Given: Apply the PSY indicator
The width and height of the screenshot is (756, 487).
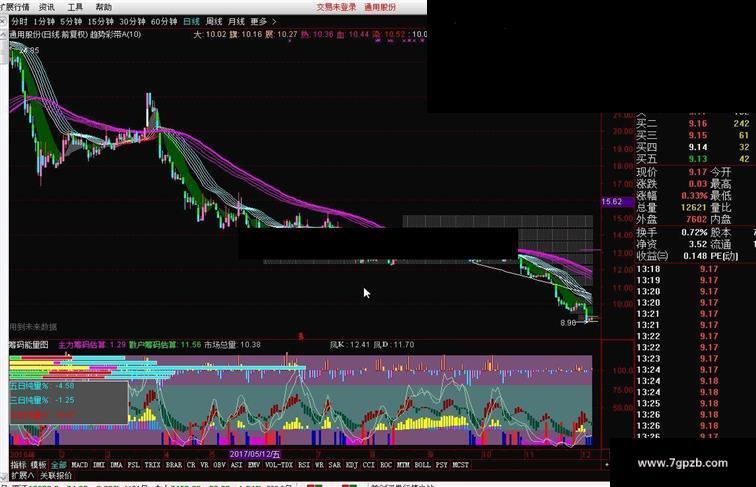Looking at the screenshot, I should coord(441,465).
